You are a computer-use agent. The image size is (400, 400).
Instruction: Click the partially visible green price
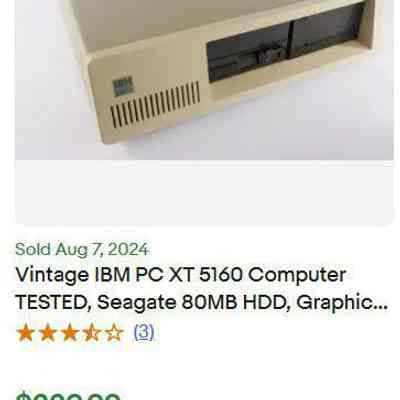click(x=68, y=396)
